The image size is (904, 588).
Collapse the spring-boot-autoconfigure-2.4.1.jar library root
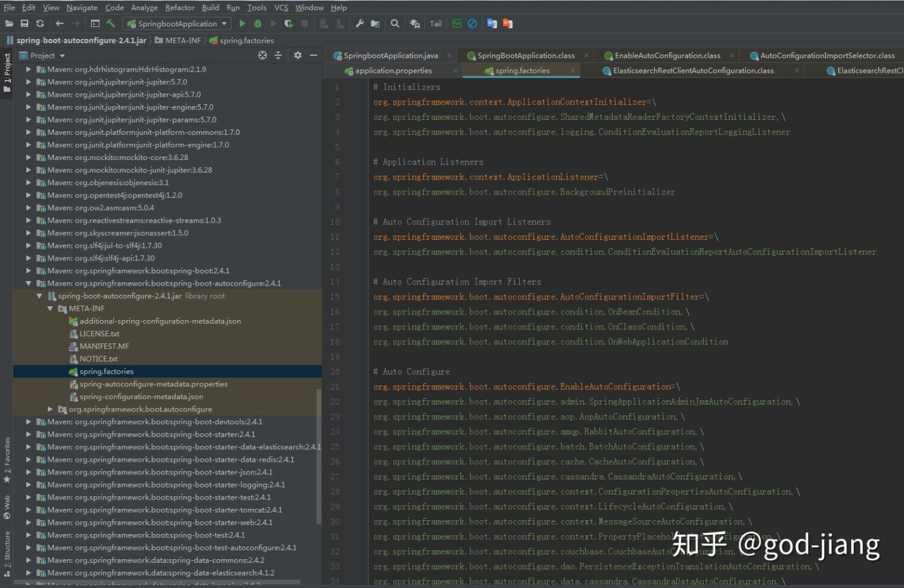[40, 296]
